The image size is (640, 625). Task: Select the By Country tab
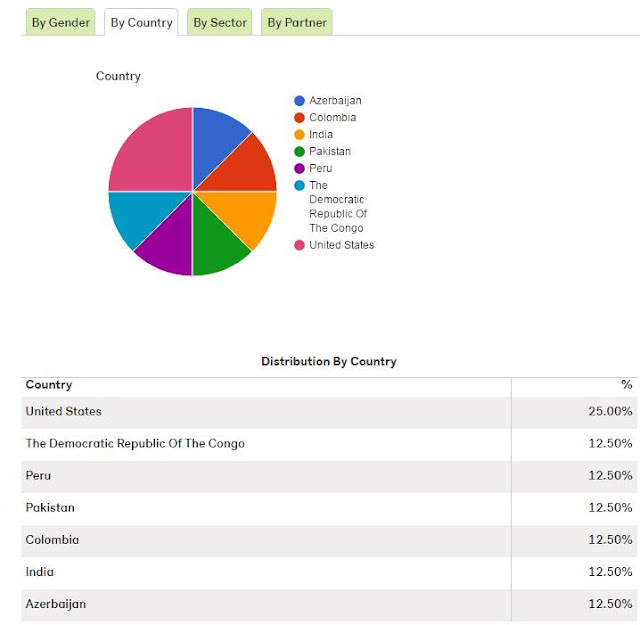tap(141, 22)
